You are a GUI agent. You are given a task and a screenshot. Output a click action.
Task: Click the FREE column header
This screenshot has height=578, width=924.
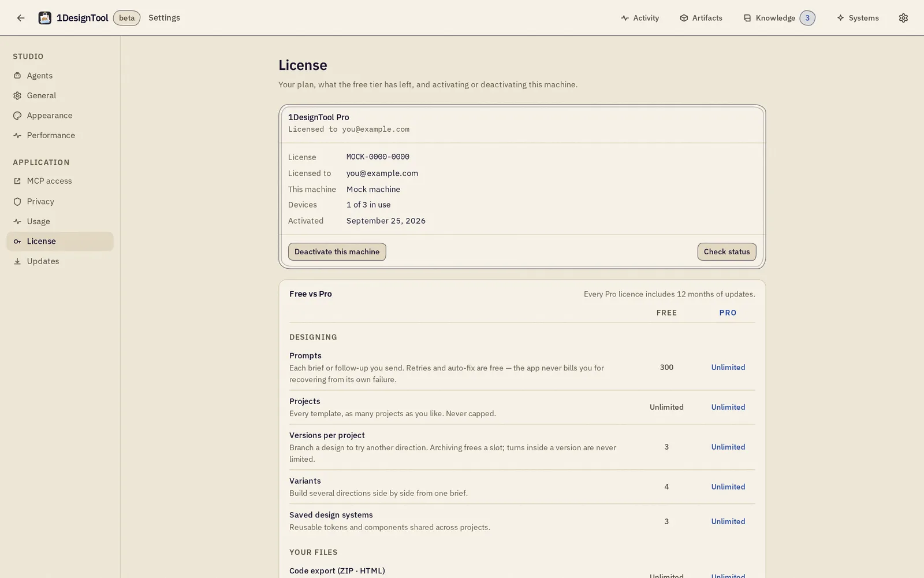[666, 313]
